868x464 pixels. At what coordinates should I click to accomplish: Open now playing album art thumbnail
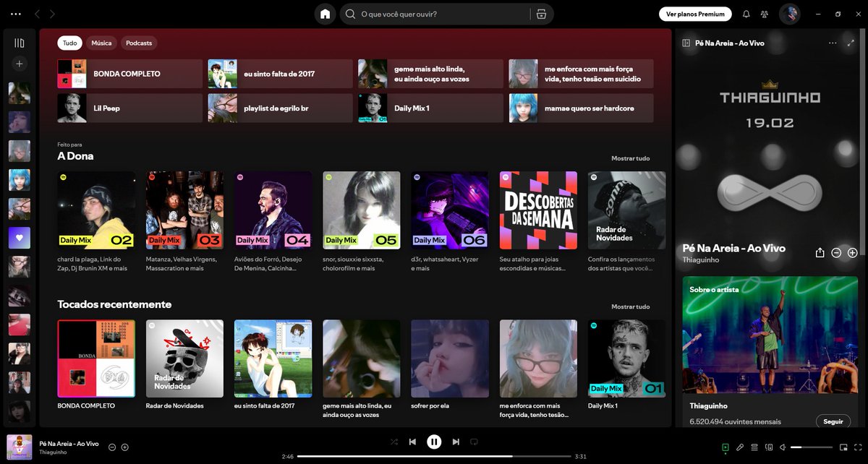coord(20,447)
